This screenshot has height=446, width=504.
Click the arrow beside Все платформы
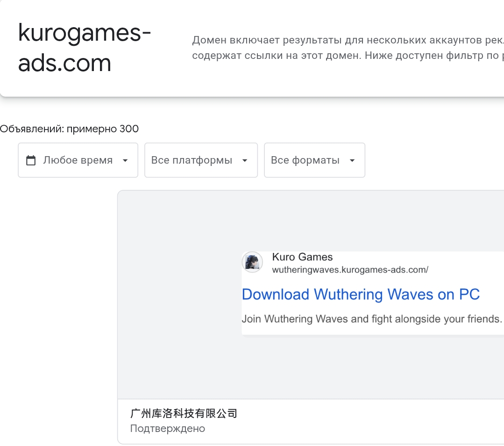(x=245, y=160)
